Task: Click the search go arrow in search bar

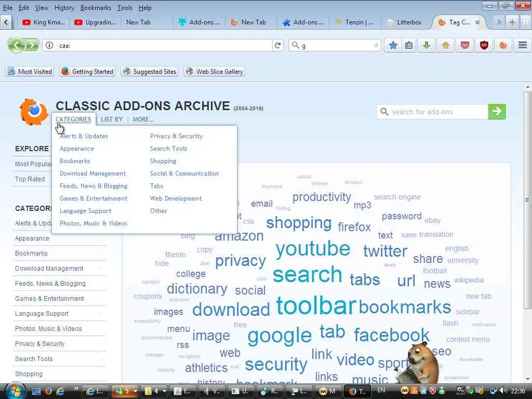Action: [x=376, y=46]
